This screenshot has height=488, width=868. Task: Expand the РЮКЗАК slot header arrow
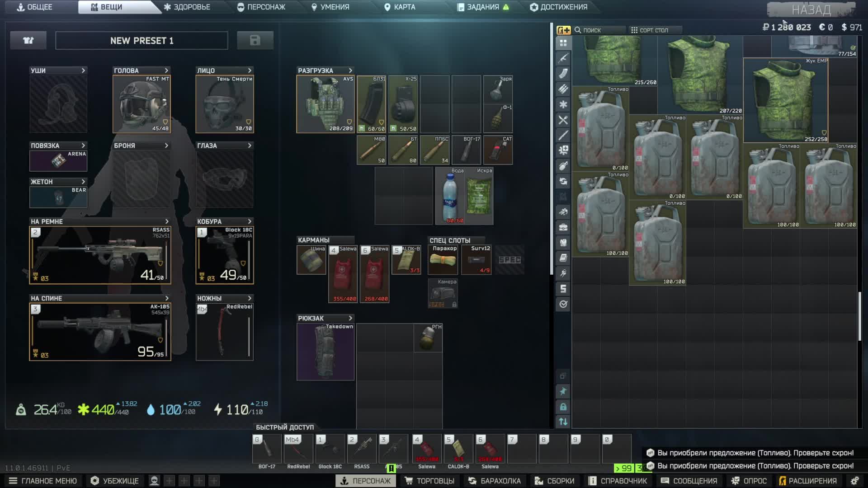pos(350,318)
